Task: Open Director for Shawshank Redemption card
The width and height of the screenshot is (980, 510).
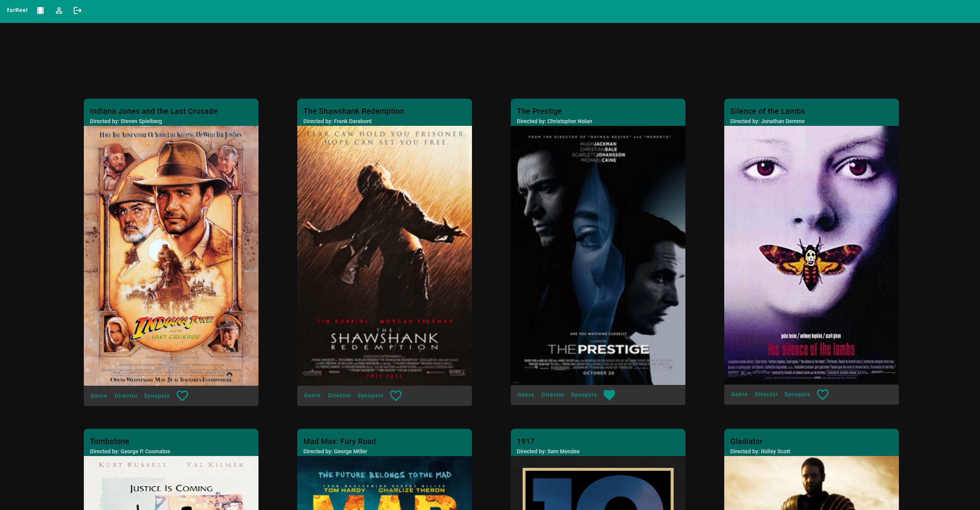Action: [x=340, y=395]
